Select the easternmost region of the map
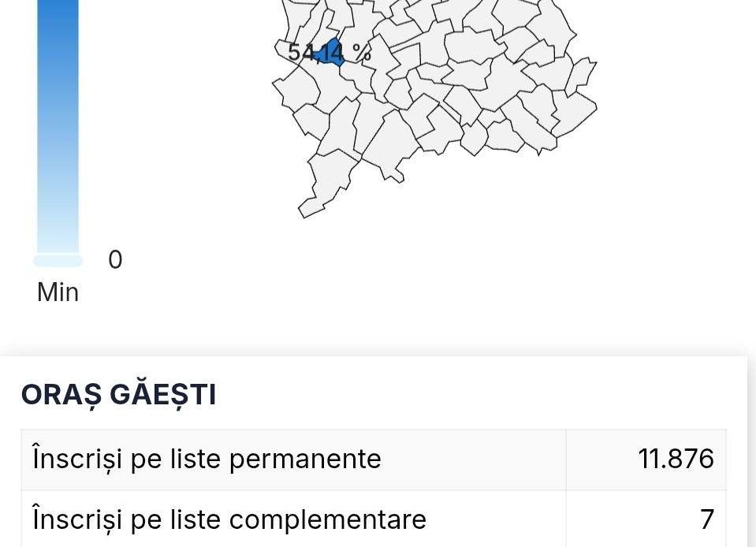Screen dimensions: 756x547 point(582,74)
